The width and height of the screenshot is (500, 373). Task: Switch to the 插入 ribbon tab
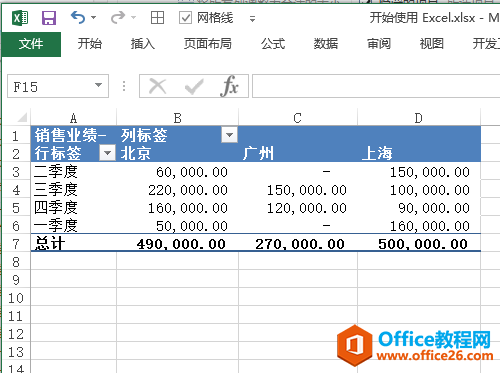143,44
